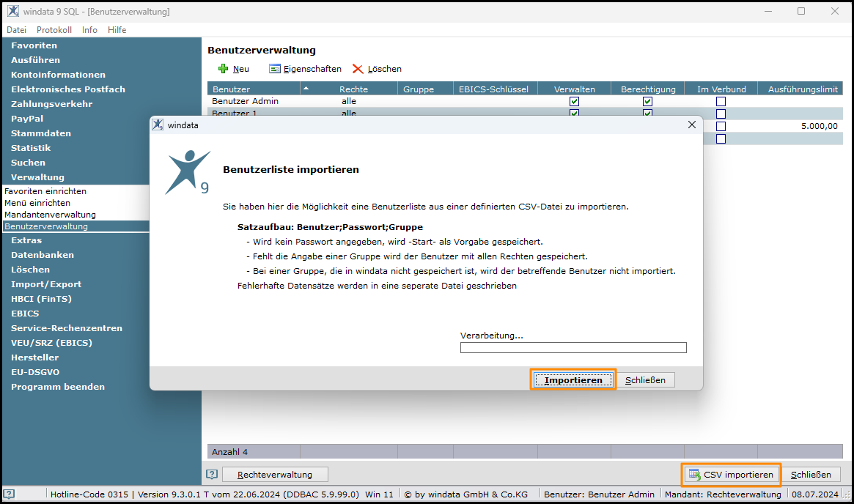Expand the Kontoinformationen sidebar section
The height and width of the screenshot is (504, 854).
(x=58, y=75)
